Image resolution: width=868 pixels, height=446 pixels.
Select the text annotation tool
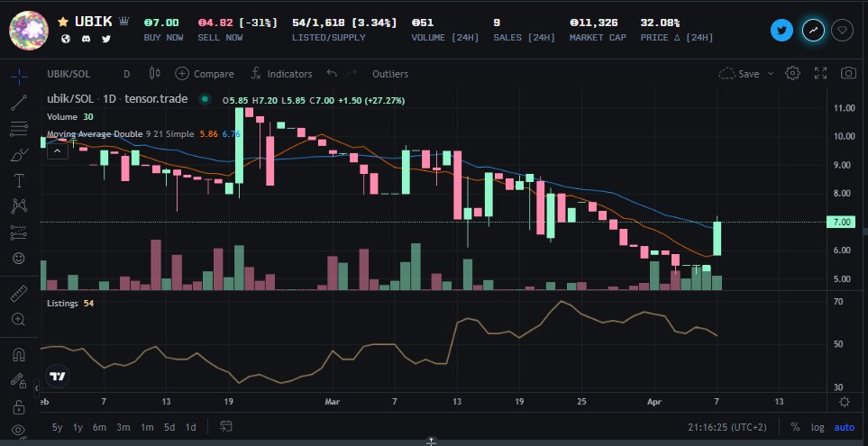[19, 180]
